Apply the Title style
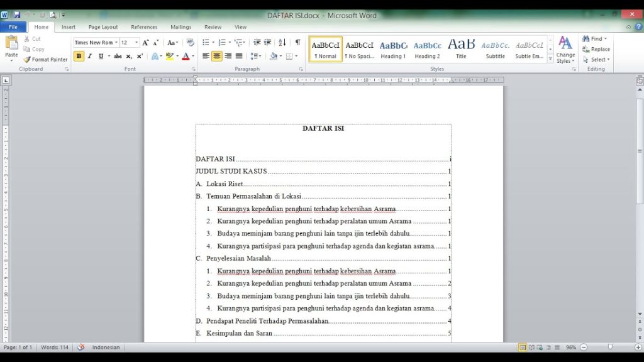 [461, 49]
